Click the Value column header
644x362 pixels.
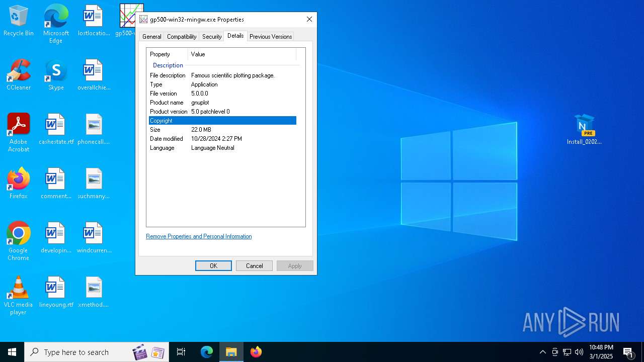click(x=242, y=54)
